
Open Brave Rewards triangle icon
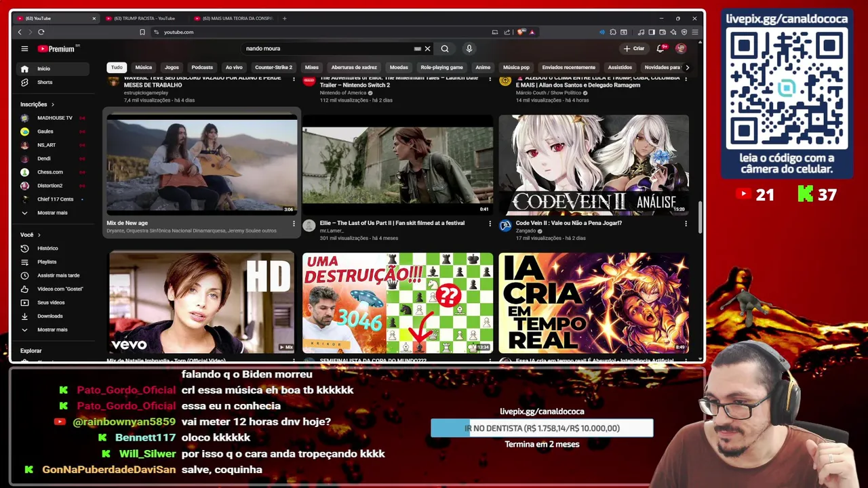point(532,32)
